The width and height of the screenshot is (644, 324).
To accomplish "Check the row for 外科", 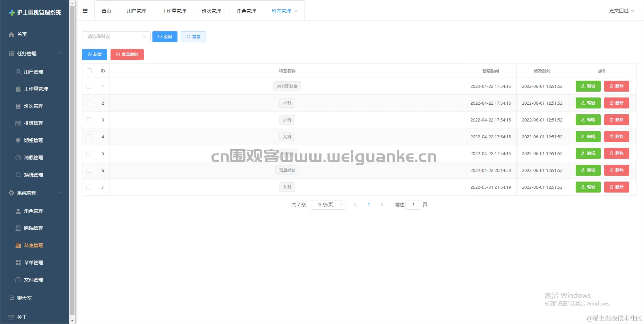I will tap(89, 120).
